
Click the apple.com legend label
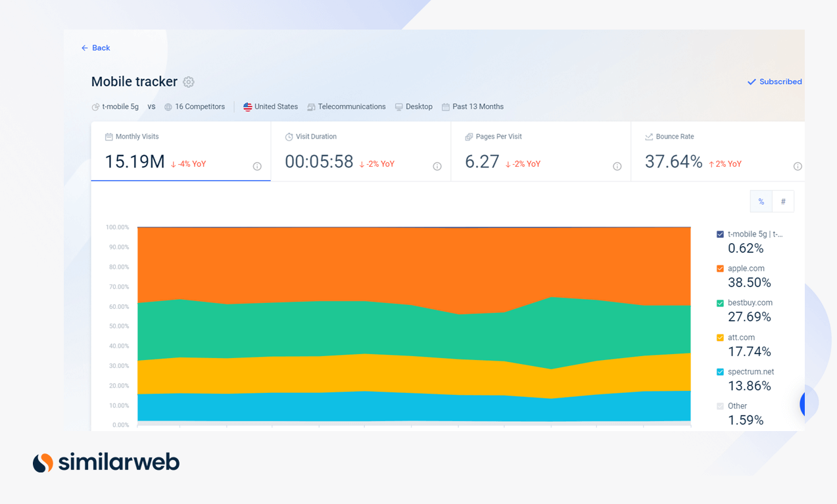pyautogui.click(x=746, y=269)
